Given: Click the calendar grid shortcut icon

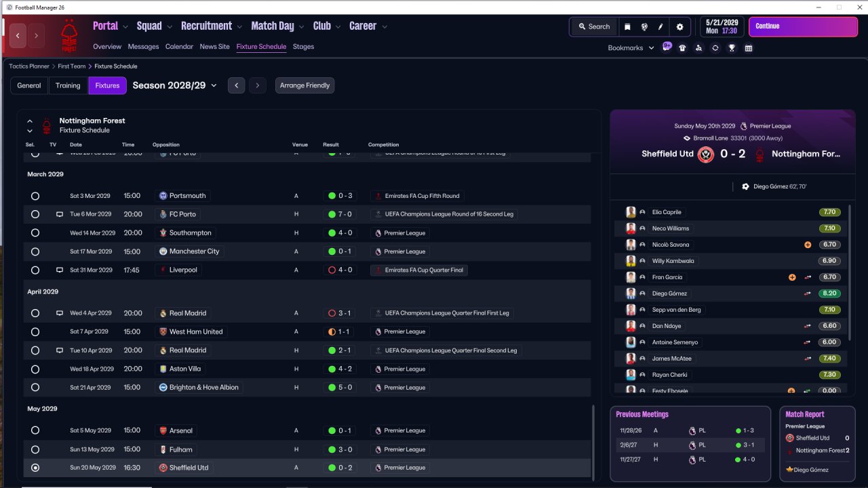Looking at the screenshot, I should [x=749, y=48].
